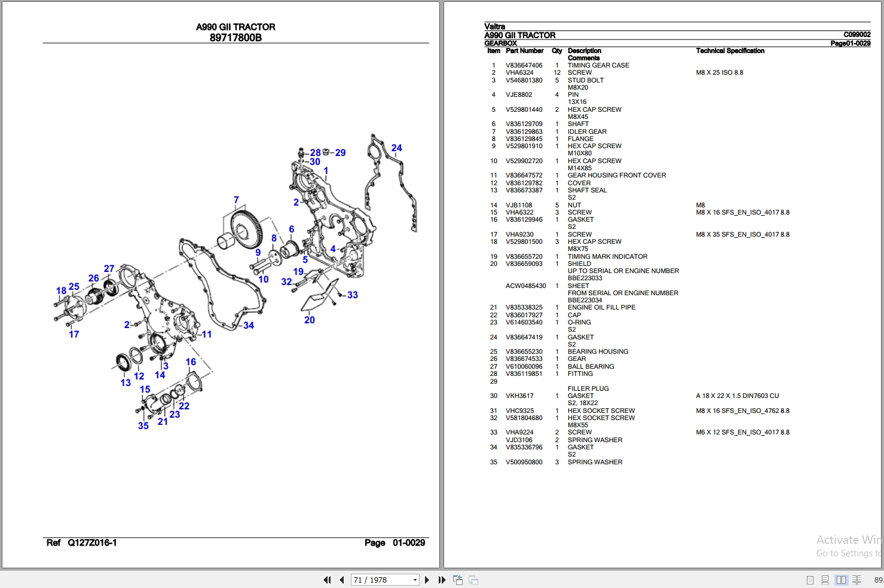Viewport: 884px width, 588px height.
Task: Click BEARING HOUSING description
Action: (598, 351)
